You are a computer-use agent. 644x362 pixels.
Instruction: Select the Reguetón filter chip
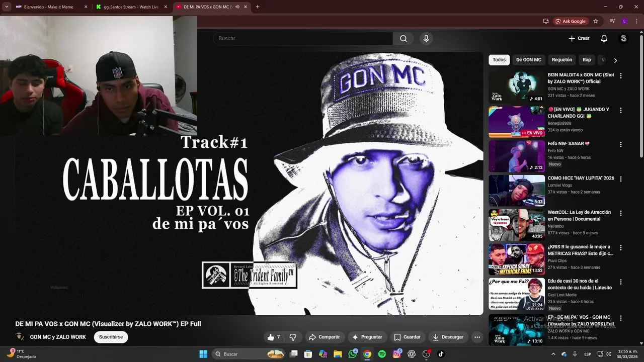coord(562,60)
